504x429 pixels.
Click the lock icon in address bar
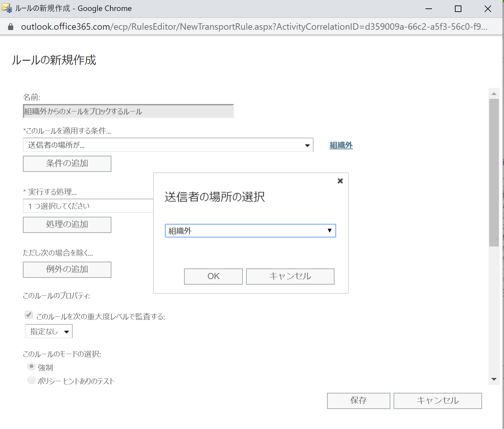click(11, 27)
